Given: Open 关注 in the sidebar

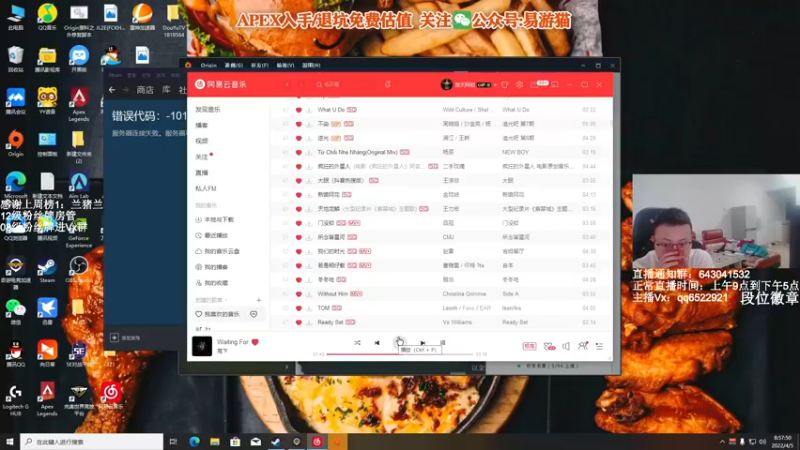Looking at the screenshot, I should tap(202, 157).
